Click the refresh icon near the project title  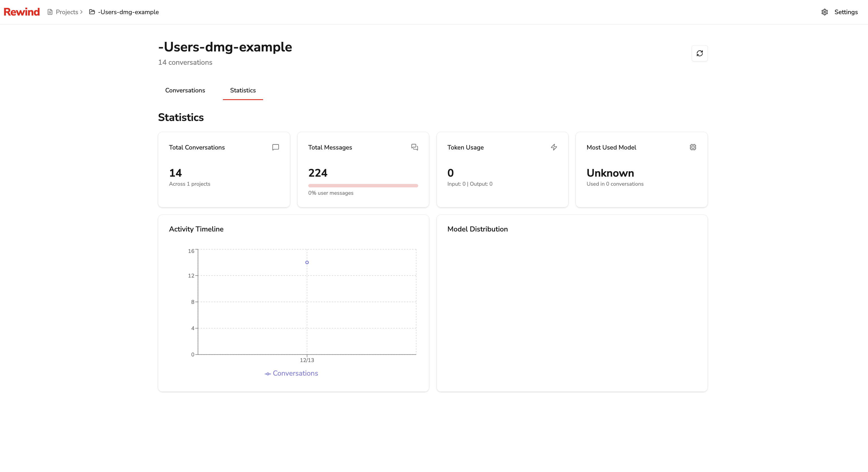click(x=700, y=53)
